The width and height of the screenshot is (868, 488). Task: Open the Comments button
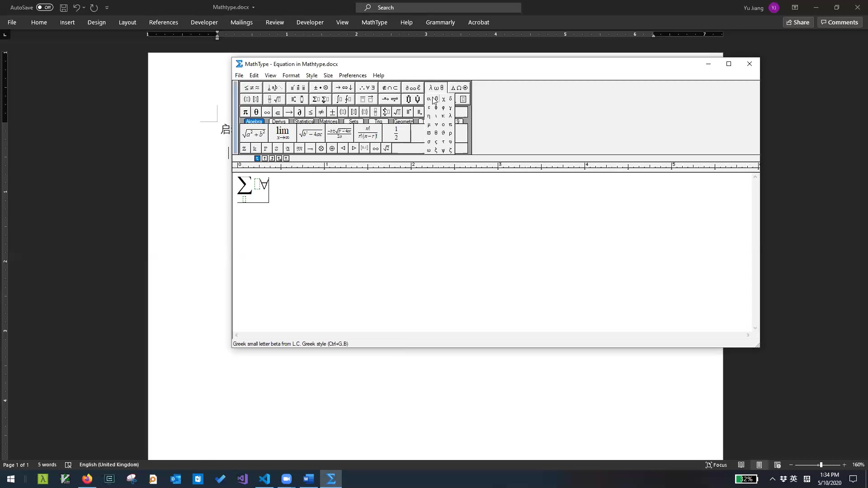(x=840, y=22)
